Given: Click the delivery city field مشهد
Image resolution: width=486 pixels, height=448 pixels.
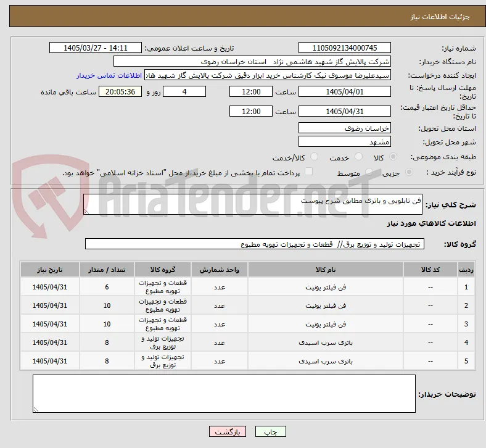Looking at the screenshot, I should click(344, 141).
